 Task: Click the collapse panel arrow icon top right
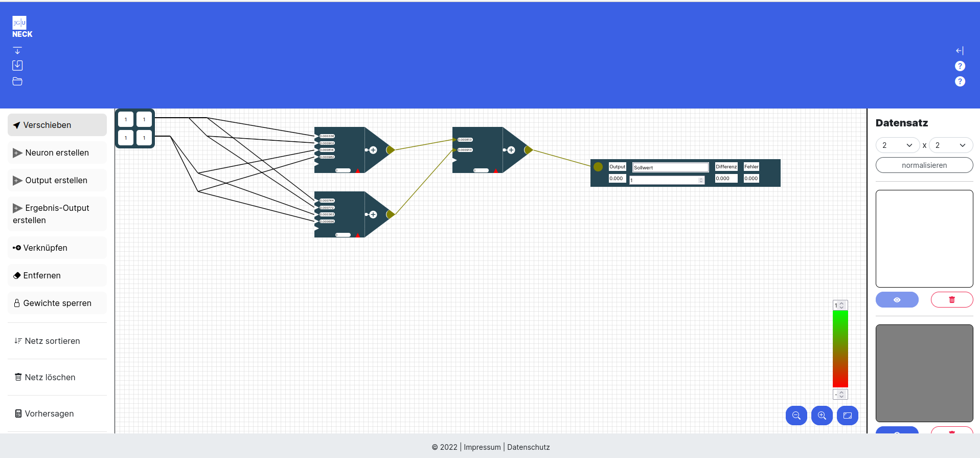coord(960,51)
